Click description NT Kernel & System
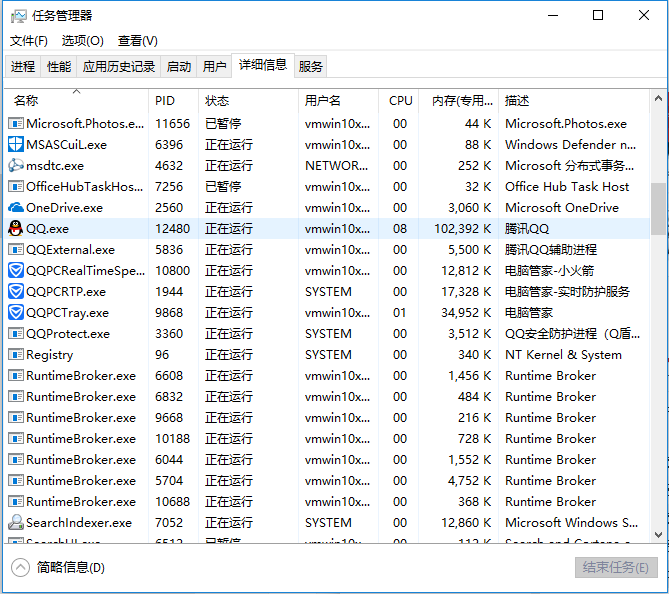 point(563,355)
